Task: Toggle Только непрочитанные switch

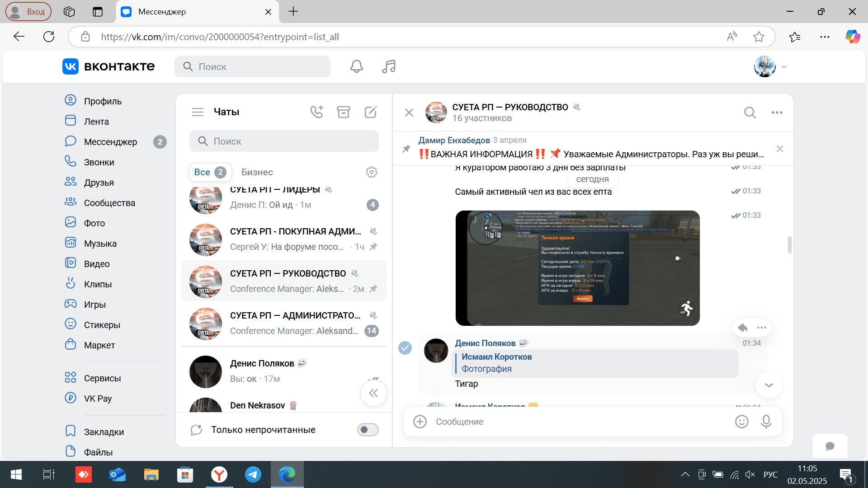Action: coord(368,430)
